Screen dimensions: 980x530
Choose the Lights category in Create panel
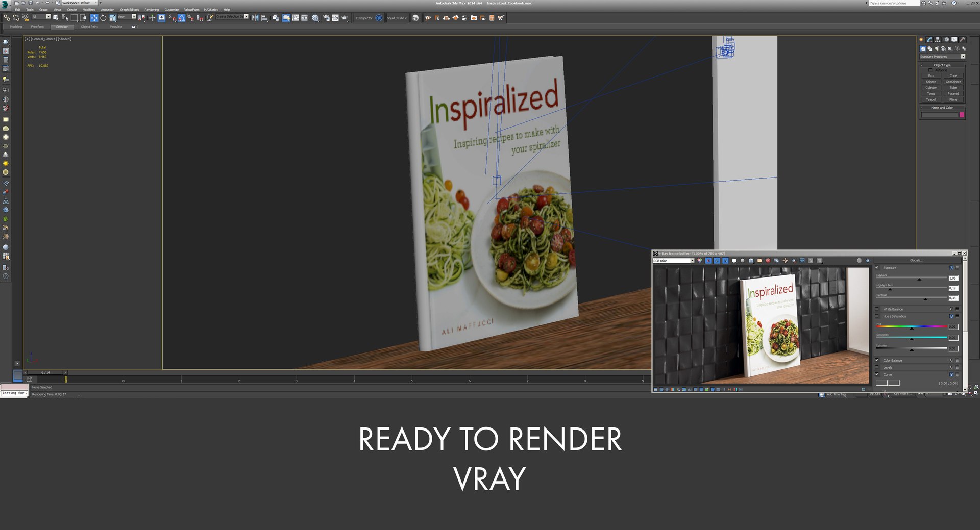(937, 48)
